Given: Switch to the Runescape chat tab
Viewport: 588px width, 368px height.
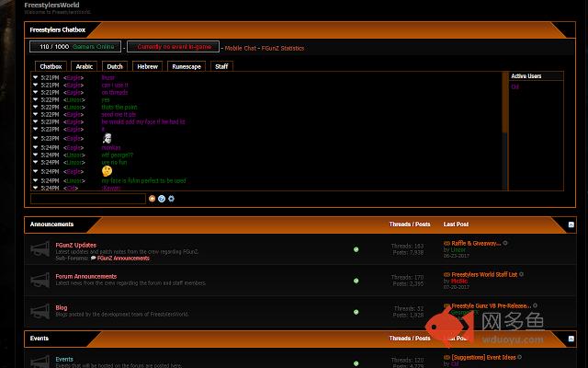Looking at the screenshot, I should pos(187,66).
